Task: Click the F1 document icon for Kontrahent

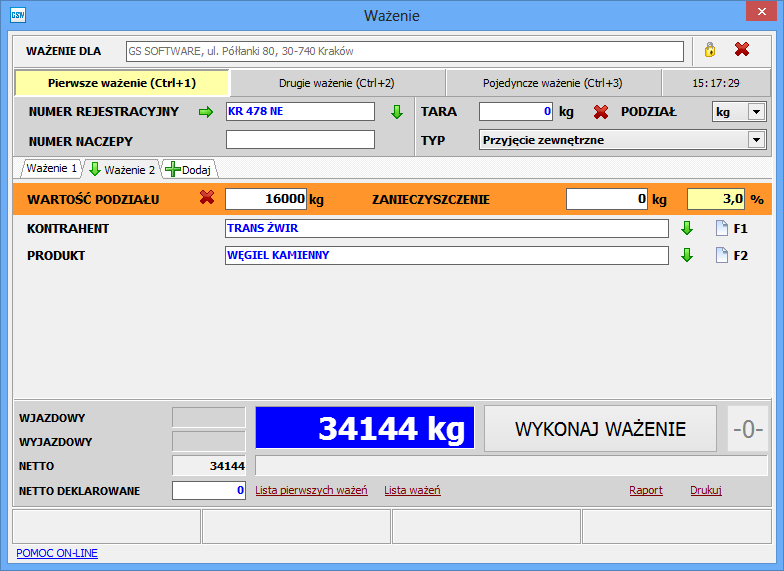Action: tap(721, 228)
